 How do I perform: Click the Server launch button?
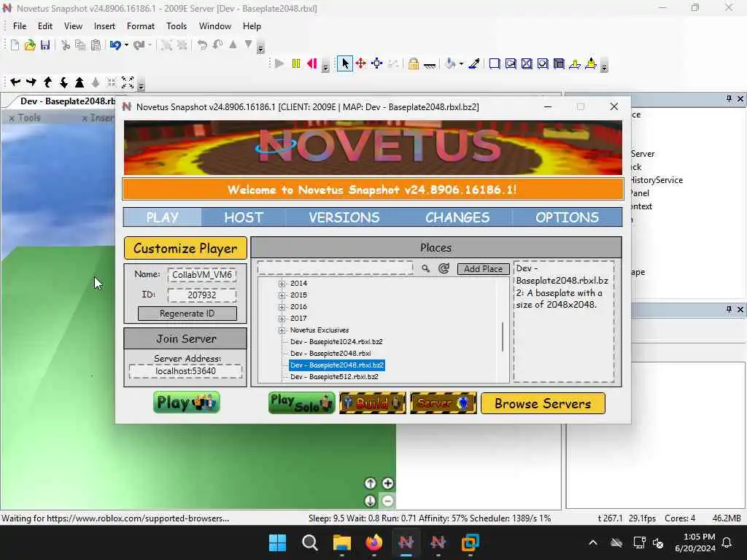pyautogui.click(x=443, y=402)
